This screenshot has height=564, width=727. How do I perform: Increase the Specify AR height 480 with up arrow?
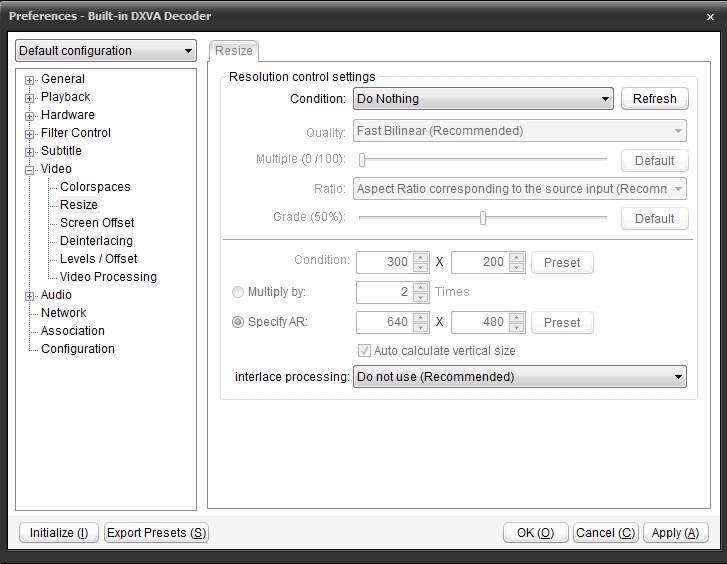[517, 318]
